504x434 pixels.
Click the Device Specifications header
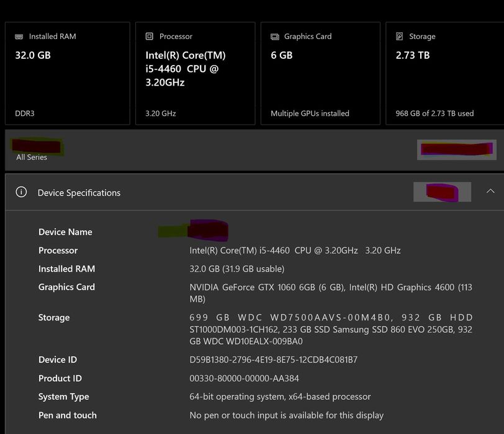tap(254, 192)
